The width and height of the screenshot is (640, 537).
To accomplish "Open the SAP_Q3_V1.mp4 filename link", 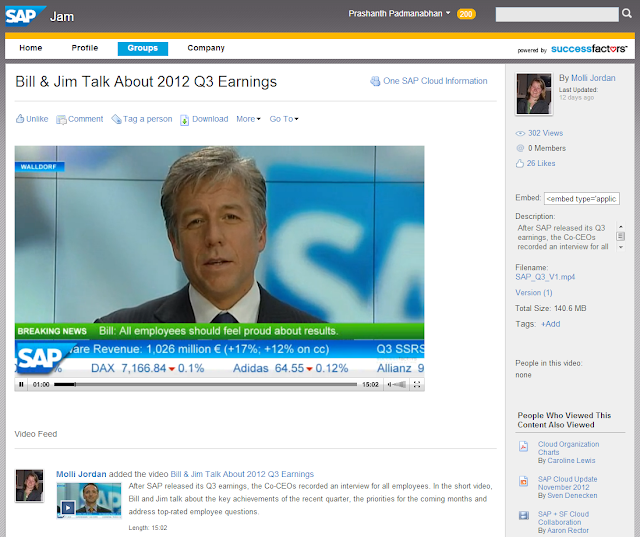I will (545, 277).
